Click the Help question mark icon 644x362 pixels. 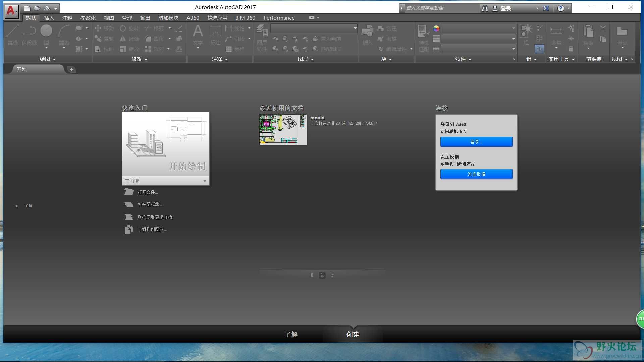[x=560, y=8]
